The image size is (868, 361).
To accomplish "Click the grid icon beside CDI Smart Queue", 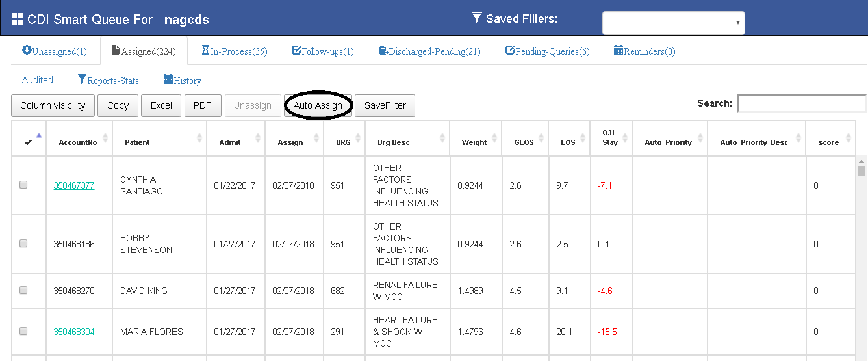I will pos(18,19).
